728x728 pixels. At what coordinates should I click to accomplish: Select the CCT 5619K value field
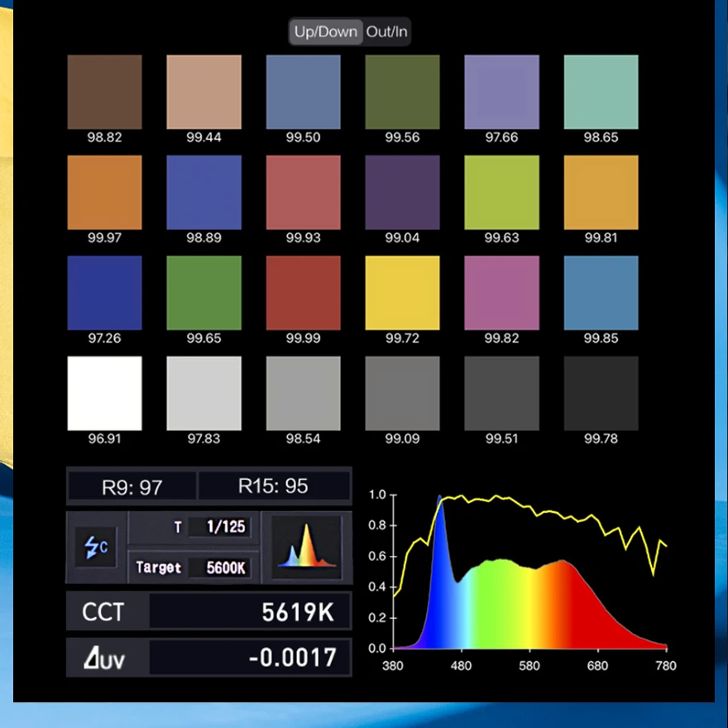(249, 612)
